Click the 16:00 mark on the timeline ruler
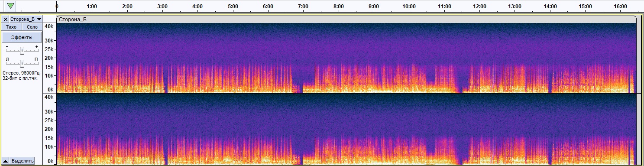Screen dimensions: 644x166 [x=621, y=7]
